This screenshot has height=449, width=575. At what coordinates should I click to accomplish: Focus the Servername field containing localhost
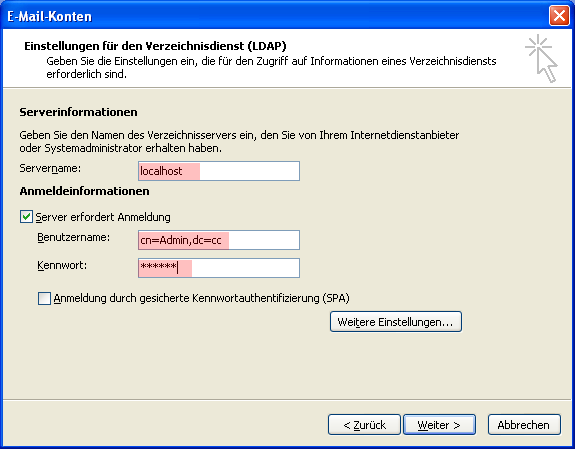pos(219,171)
